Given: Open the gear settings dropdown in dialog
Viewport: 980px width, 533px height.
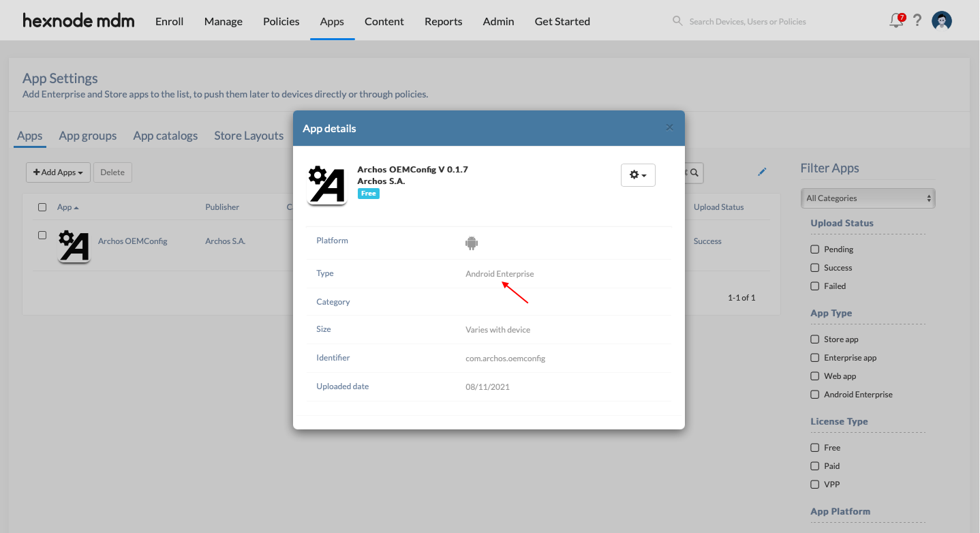Looking at the screenshot, I should point(638,175).
